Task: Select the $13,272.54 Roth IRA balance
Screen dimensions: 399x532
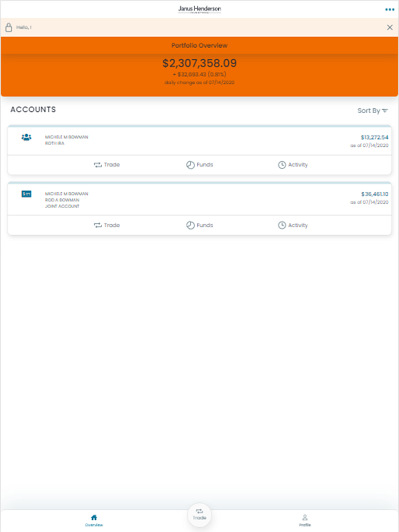Action: coord(374,137)
